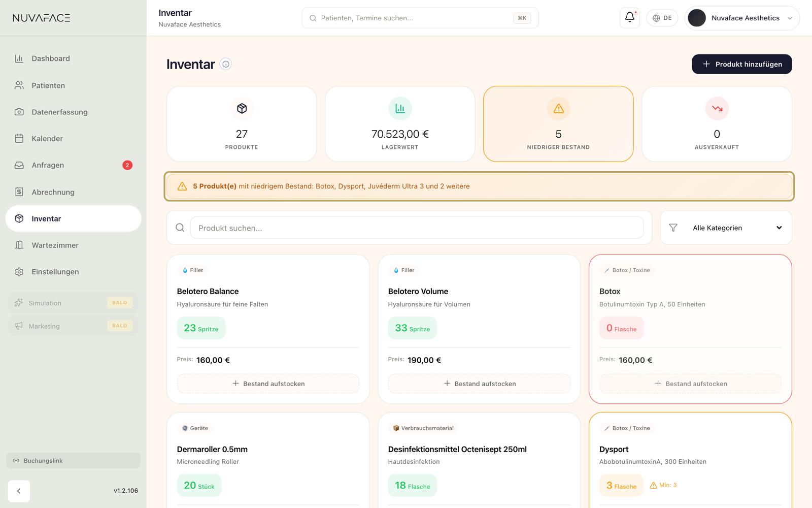Open Wartezimmer page
The height and width of the screenshot is (508, 812).
click(x=73, y=245)
